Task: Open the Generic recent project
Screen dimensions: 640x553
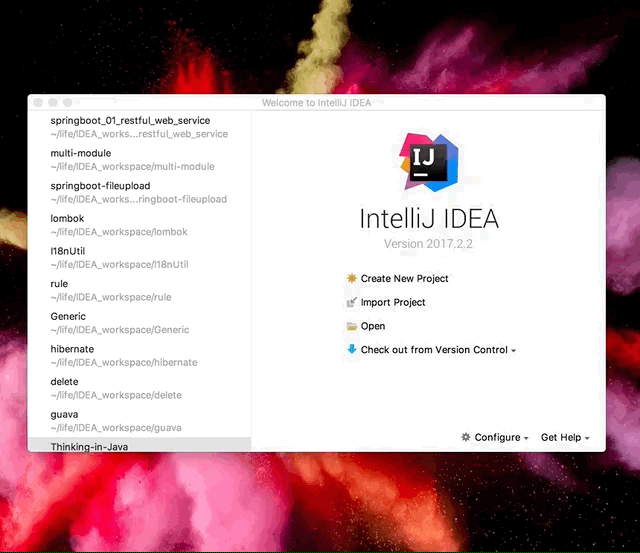Action: (140, 323)
